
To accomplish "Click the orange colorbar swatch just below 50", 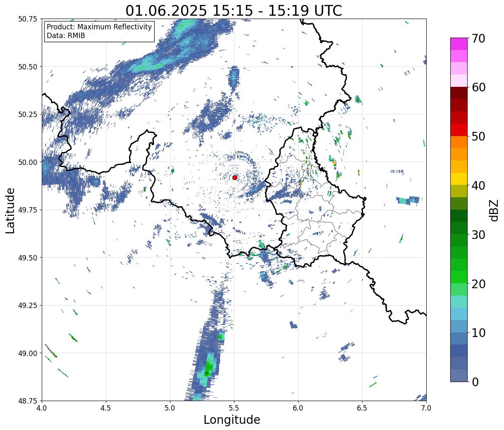I will click(459, 142).
